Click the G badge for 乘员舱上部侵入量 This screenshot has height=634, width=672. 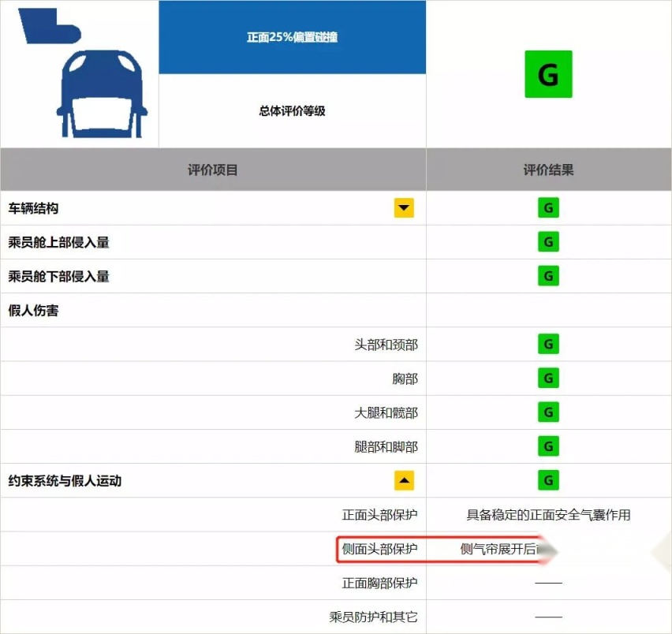coord(548,241)
